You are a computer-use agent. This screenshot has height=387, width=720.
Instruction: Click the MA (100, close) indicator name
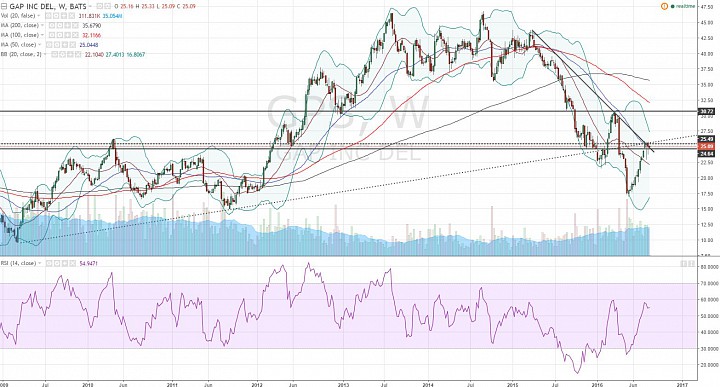[x=20, y=35]
